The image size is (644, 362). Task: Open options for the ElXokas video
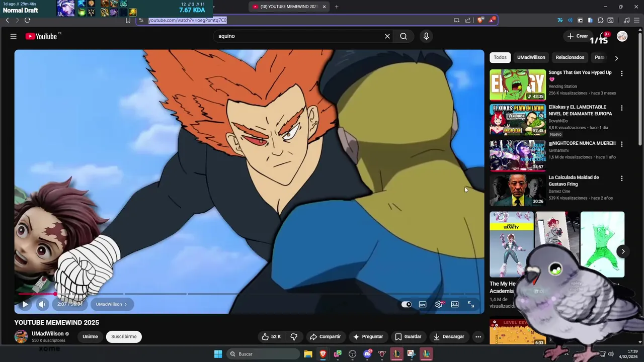tap(622, 108)
